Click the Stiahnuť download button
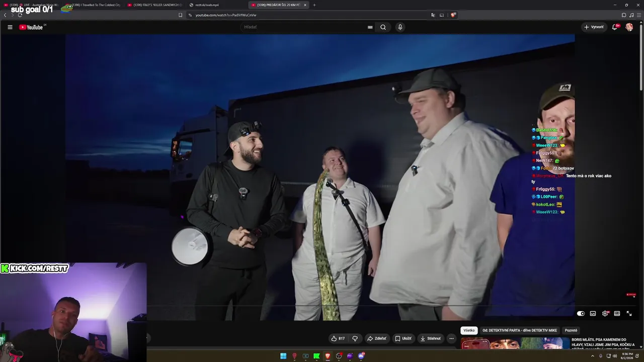 [x=431, y=338]
